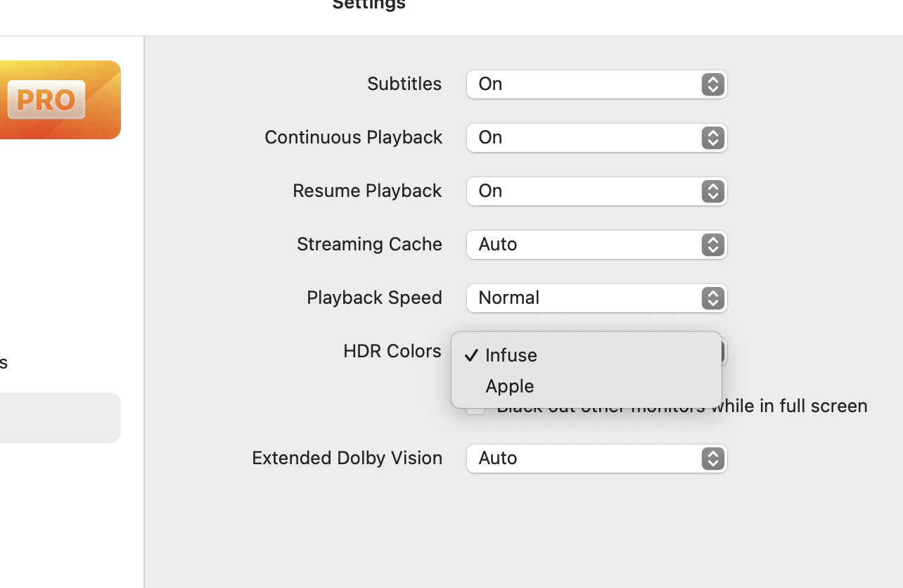This screenshot has width=903, height=588.
Task: Expand the Continuous Playback dropdown
Action: coord(596,138)
